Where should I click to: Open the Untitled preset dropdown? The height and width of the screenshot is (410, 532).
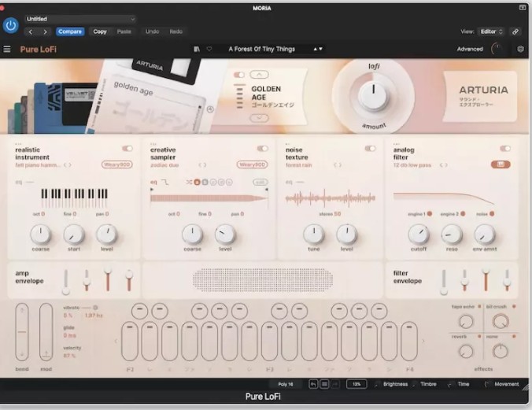click(x=80, y=19)
